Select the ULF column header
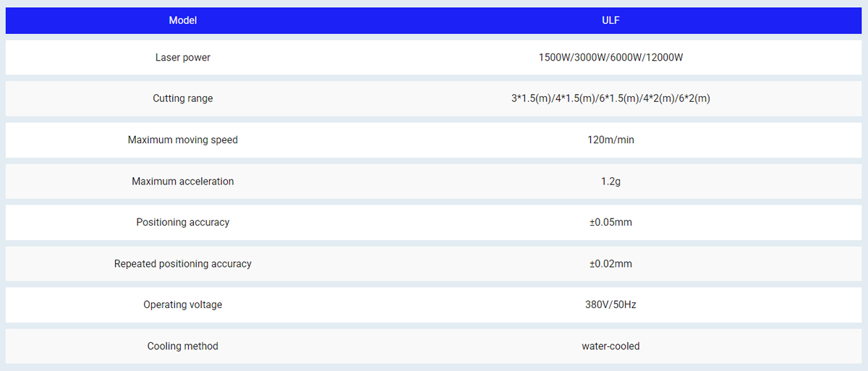Viewport: 868px width, 371px height. click(610, 20)
